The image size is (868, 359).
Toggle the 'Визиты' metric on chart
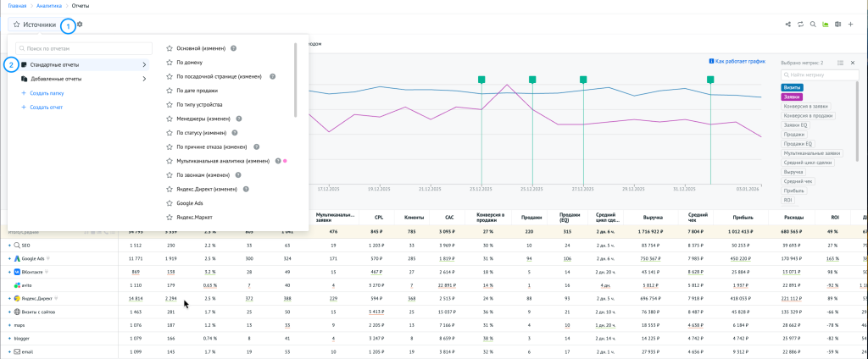tap(793, 87)
